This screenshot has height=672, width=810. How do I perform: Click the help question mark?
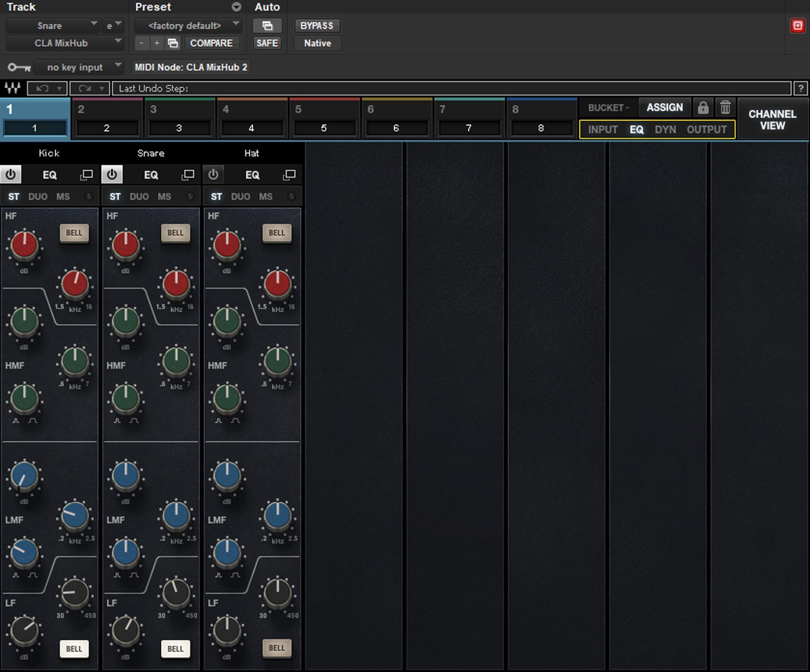(801, 89)
